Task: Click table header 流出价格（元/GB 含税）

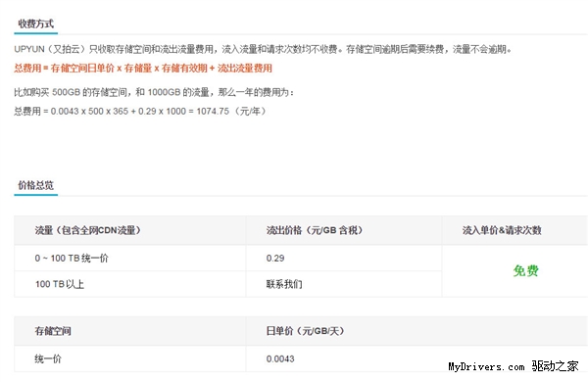Action: pyautogui.click(x=315, y=230)
